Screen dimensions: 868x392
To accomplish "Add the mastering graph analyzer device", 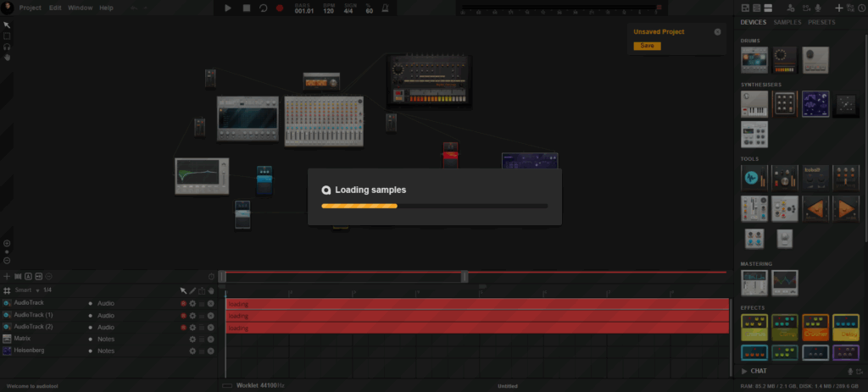I will (785, 283).
